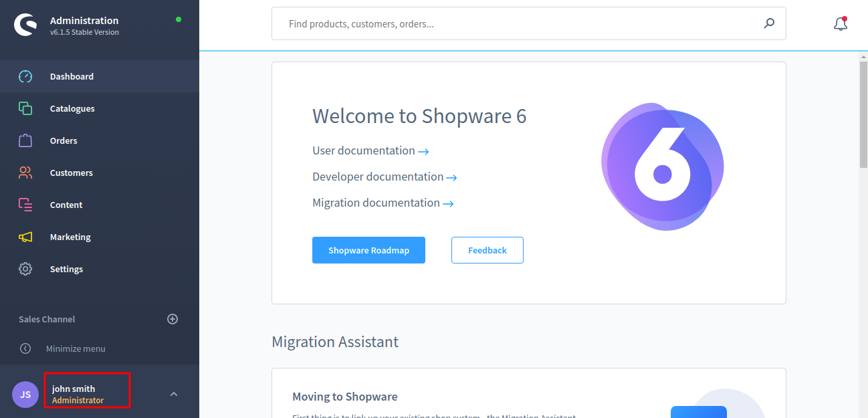Screen dimensions: 868x418
Task: Click the large Shopware 6 logo graphic
Action: [662, 167]
